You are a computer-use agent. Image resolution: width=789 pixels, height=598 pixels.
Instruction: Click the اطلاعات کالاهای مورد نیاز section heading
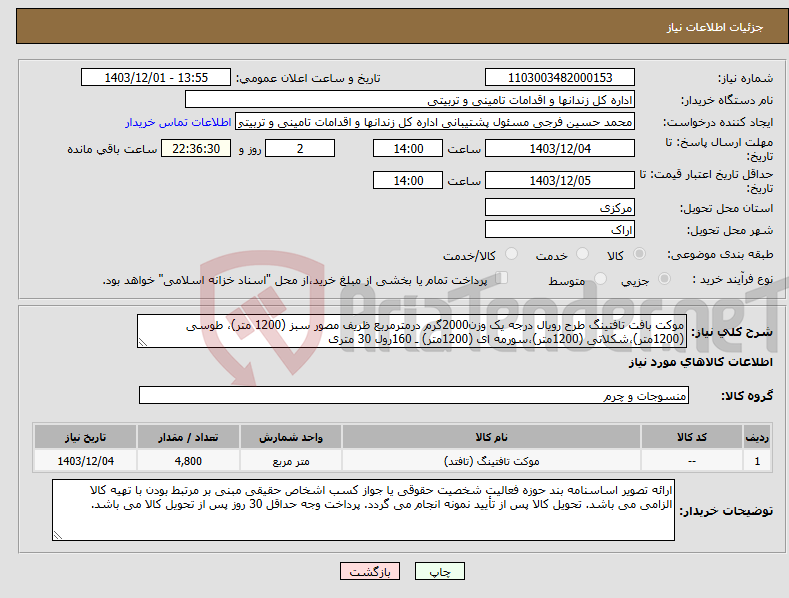pos(700,362)
